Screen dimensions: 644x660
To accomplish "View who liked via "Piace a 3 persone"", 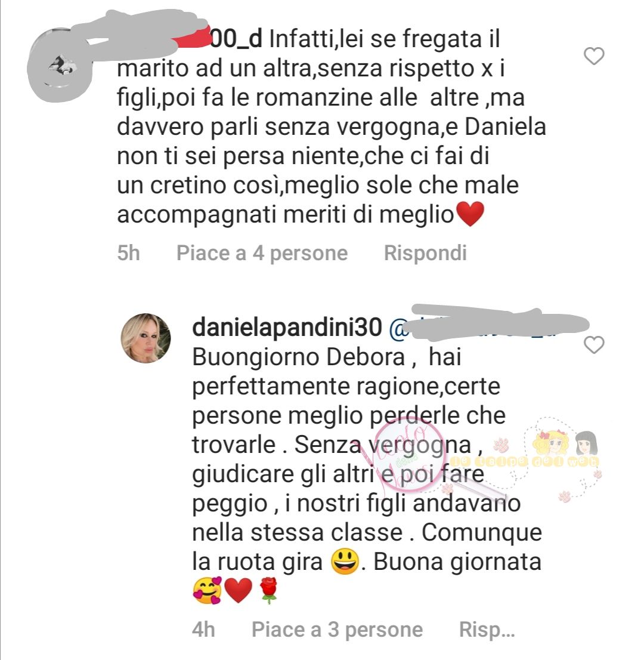I will (x=337, y=630).
